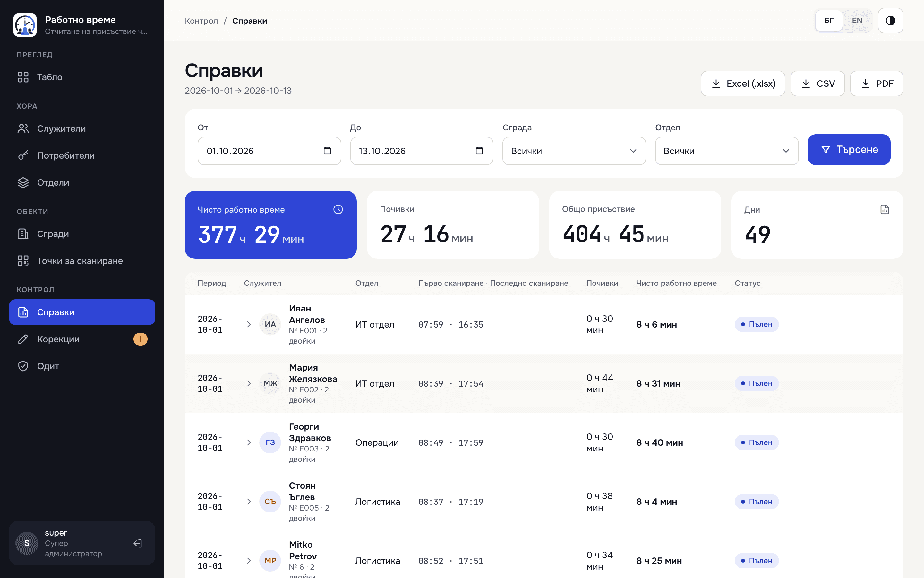This screenshot has height=578, width=924.
Task: Expand the row for Mitko Petrov
Action: click(x=249, y=561)
